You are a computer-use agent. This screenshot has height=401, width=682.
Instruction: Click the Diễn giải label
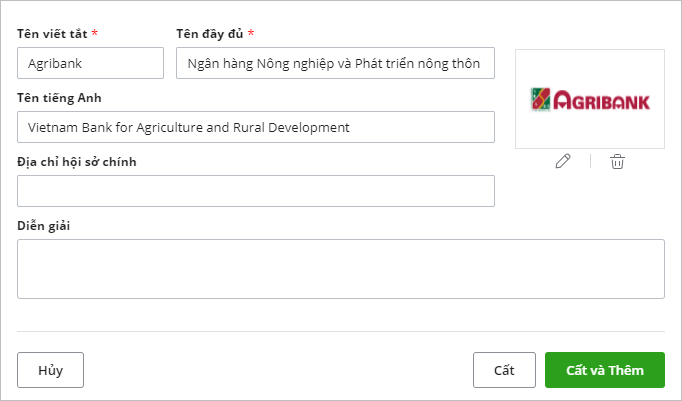[x=44, y=224]
